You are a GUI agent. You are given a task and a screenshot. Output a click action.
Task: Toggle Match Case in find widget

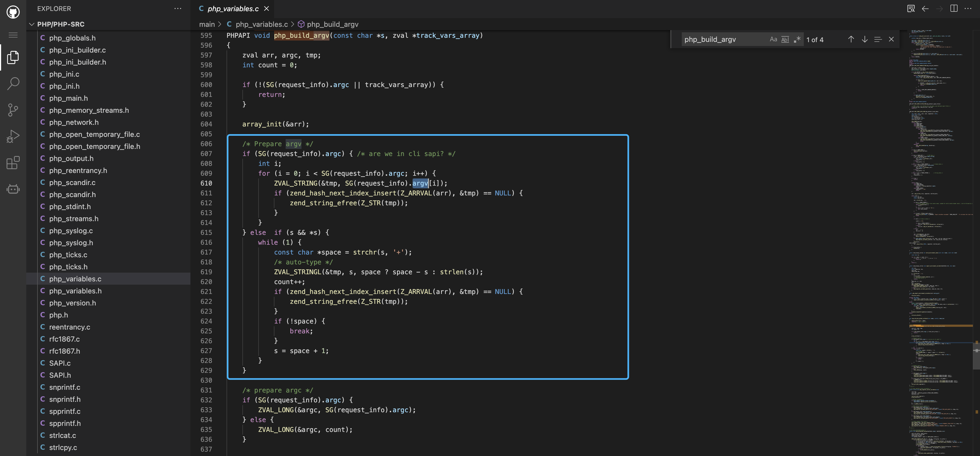coord(773,39)
